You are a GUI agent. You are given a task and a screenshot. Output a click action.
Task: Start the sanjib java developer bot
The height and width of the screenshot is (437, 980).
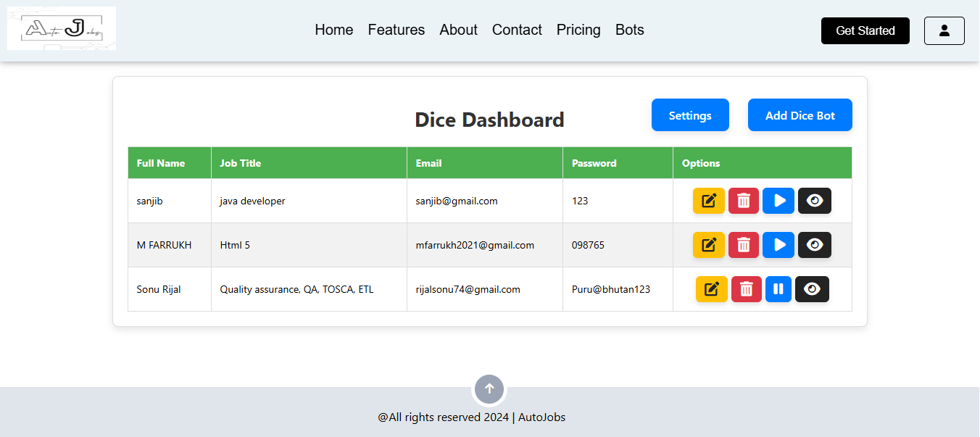pyautogui.click(x=778, y=201)
